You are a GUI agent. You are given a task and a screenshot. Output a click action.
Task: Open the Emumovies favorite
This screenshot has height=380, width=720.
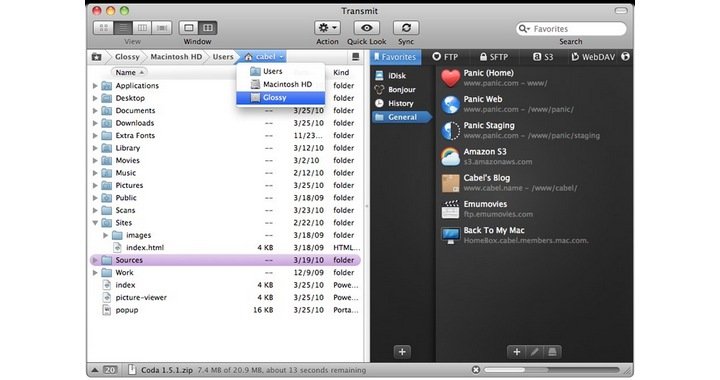(534, 209)
